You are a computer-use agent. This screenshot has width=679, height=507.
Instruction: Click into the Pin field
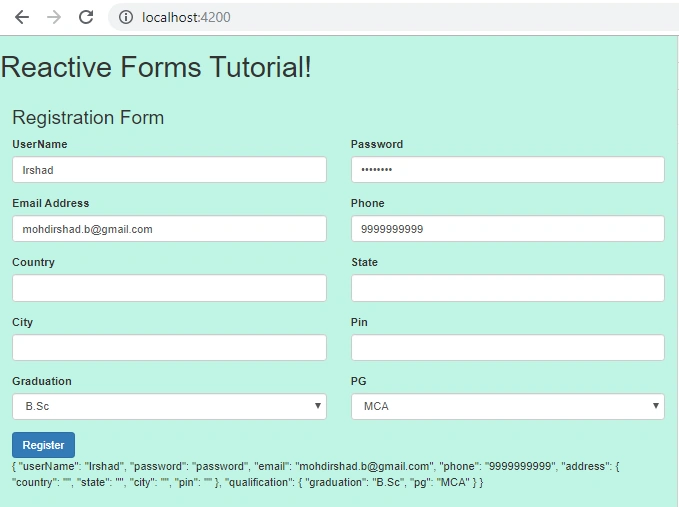tap(508, 347)
